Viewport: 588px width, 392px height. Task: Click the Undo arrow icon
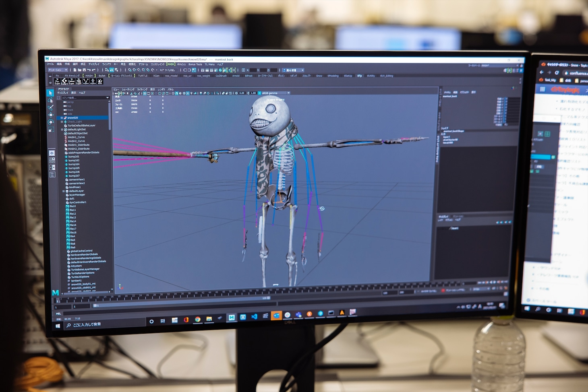[x=89, y=70]
